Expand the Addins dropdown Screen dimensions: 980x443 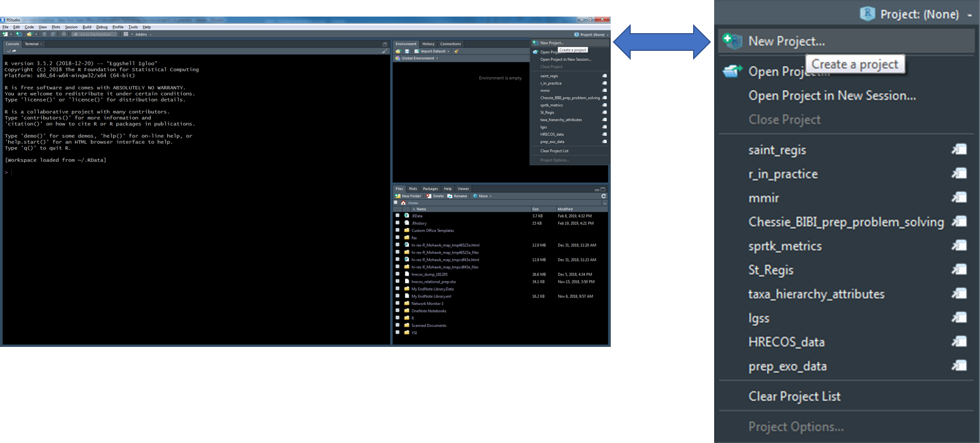tap(143, 34)
